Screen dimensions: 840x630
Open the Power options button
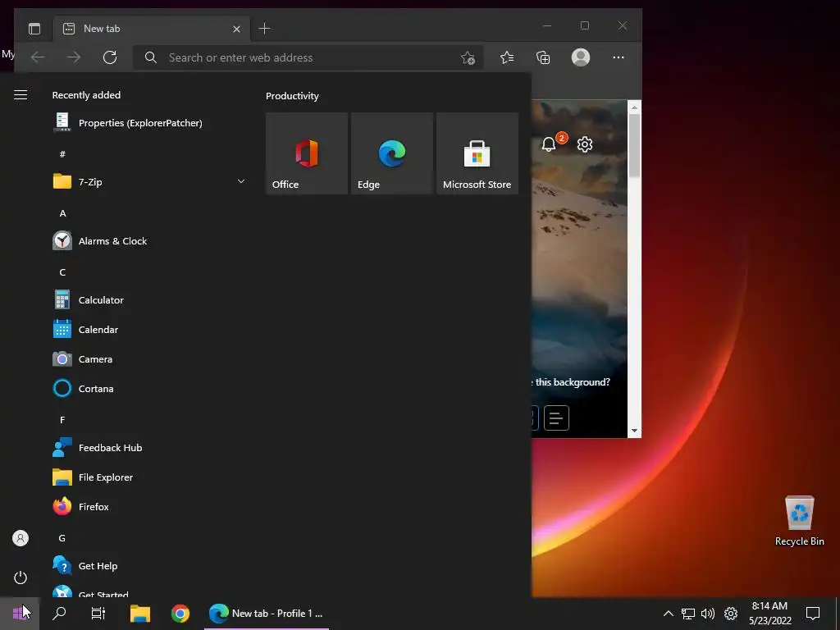pyautogui.click(x=21, y=577)
